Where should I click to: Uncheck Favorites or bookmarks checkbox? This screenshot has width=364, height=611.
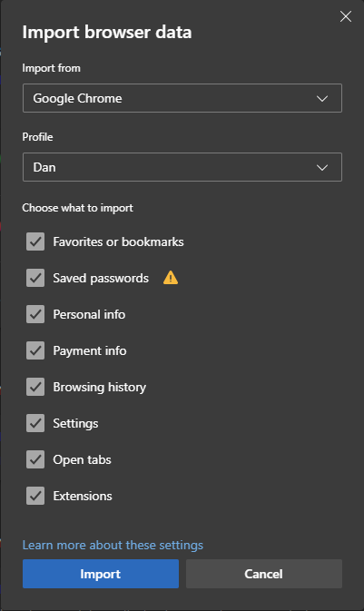click(x=35, y=241)
